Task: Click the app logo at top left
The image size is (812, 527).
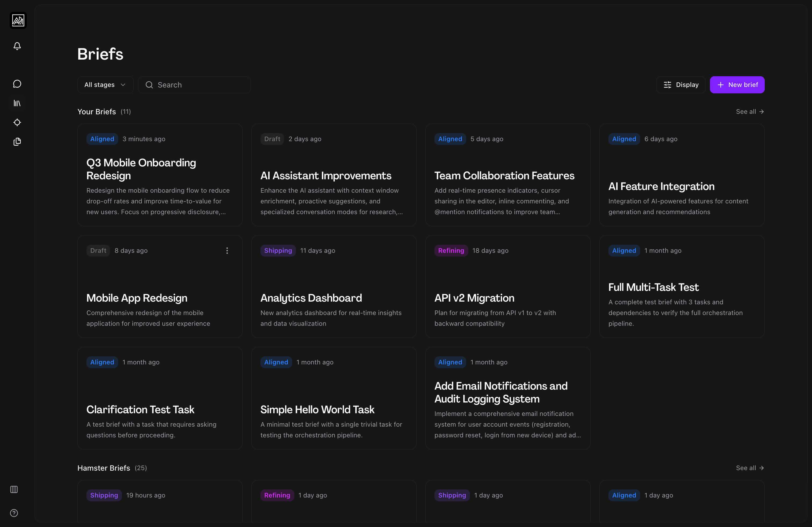Action: point(18,20)
